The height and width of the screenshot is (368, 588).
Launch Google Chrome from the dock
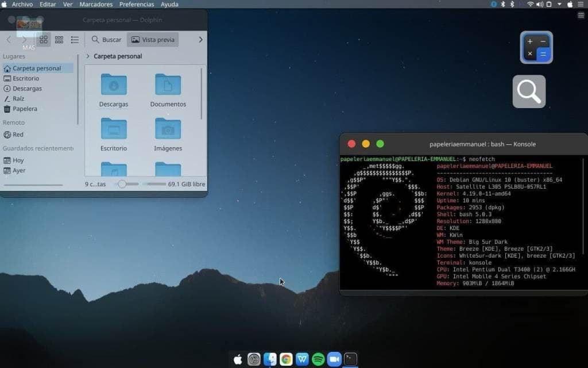pos(286,359)
